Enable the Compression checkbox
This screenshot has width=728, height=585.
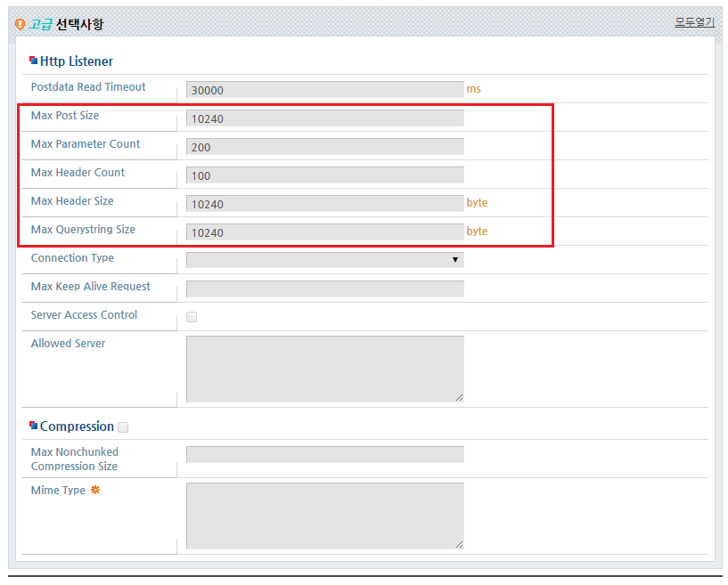pyautogui.click(x=123, y=427)
